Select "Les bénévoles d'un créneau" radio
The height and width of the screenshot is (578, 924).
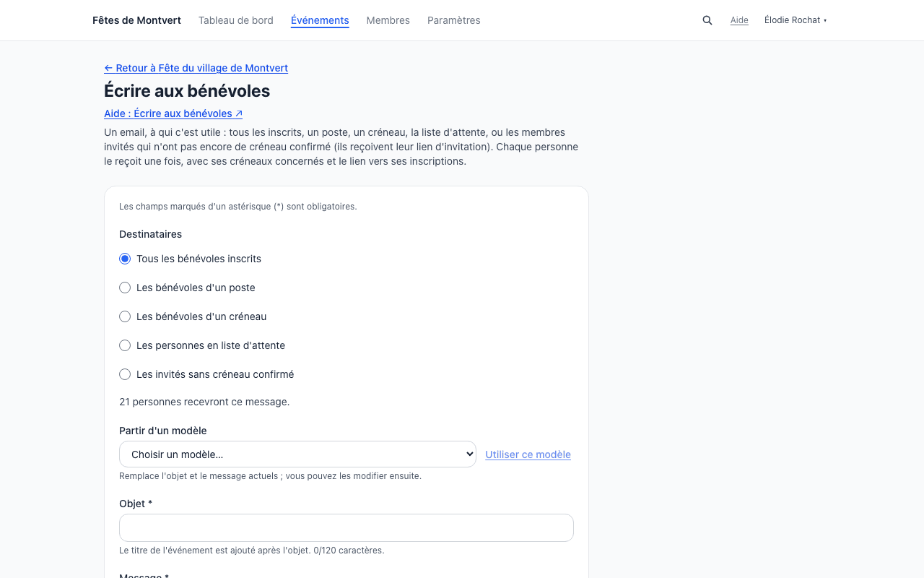pyautogui.click(x=125, y=316)
